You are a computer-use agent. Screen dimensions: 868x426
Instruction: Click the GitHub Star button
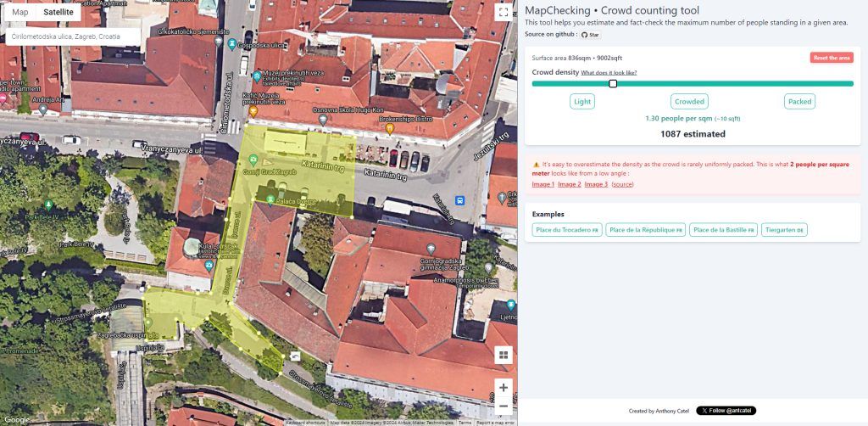(x=590, y=35)
